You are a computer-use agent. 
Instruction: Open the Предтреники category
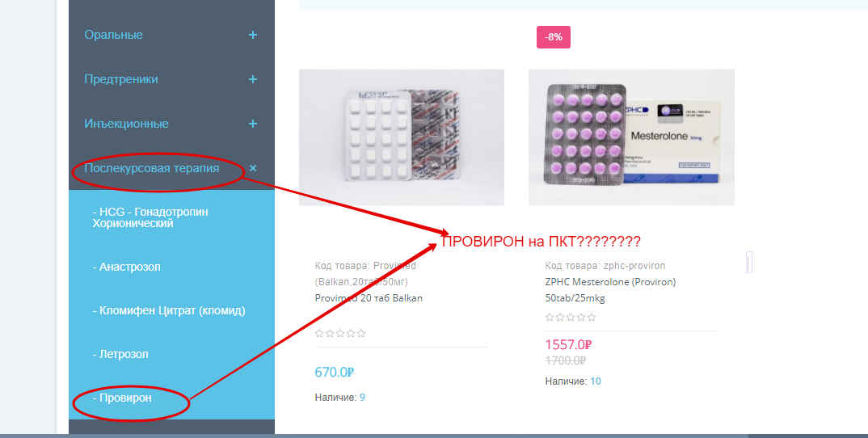[x=121, y=79]
